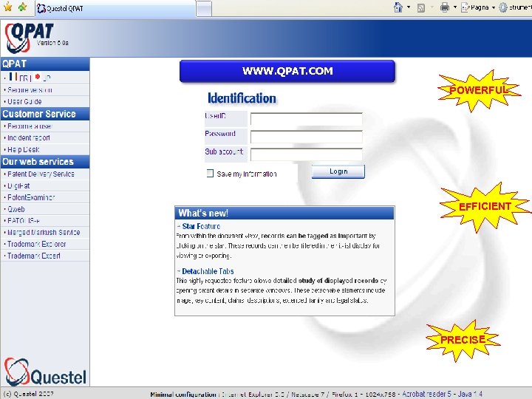Click the QPAT sidebar section header
The width and height of the screenshot is (532, 399).
pyautogui.click(x=45, y=64)
